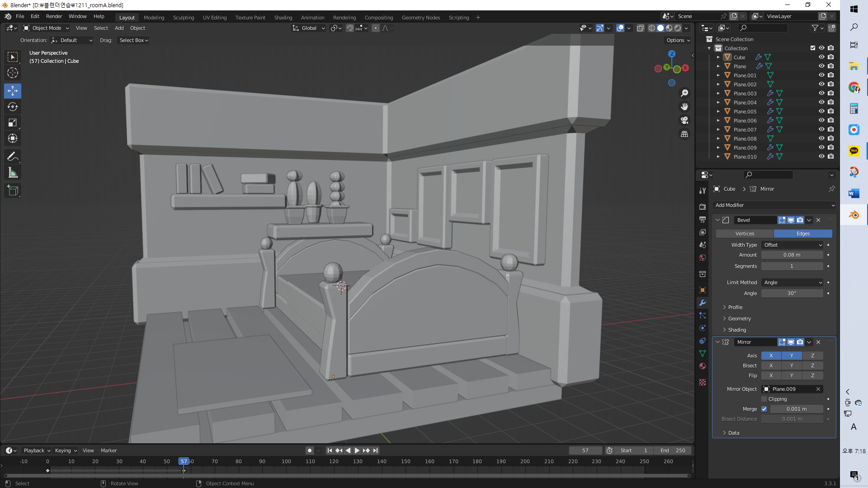Hide Plane.003 with its eye icon
Viewport: 868px width, 488px height.
tap(821, 93)
